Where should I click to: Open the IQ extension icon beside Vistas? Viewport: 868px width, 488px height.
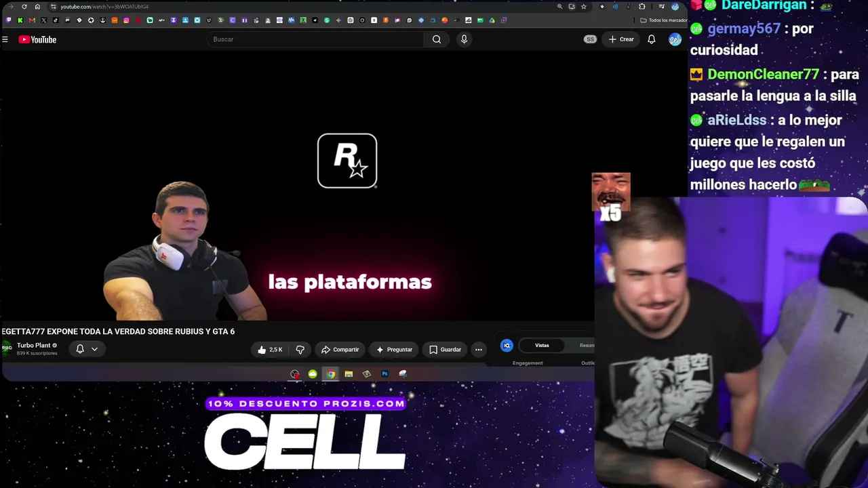[x=507, y=346]
